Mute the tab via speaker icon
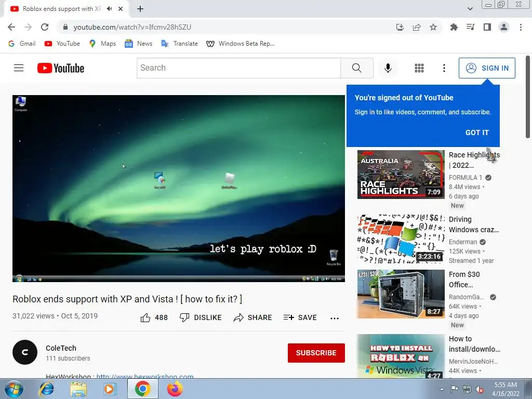 pyautogui.click(x=109, y=9)
